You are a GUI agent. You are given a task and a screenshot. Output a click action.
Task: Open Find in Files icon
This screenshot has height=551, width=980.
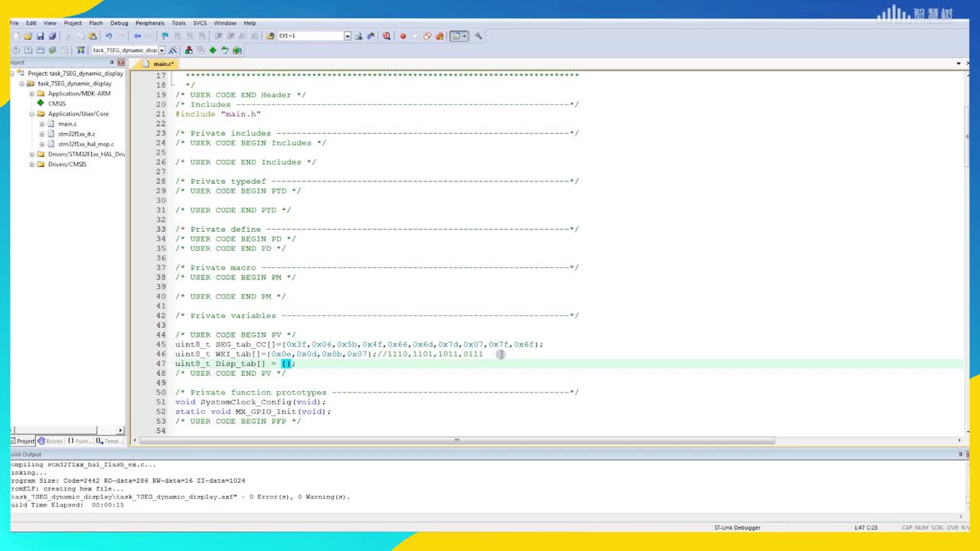coord(270,36)
